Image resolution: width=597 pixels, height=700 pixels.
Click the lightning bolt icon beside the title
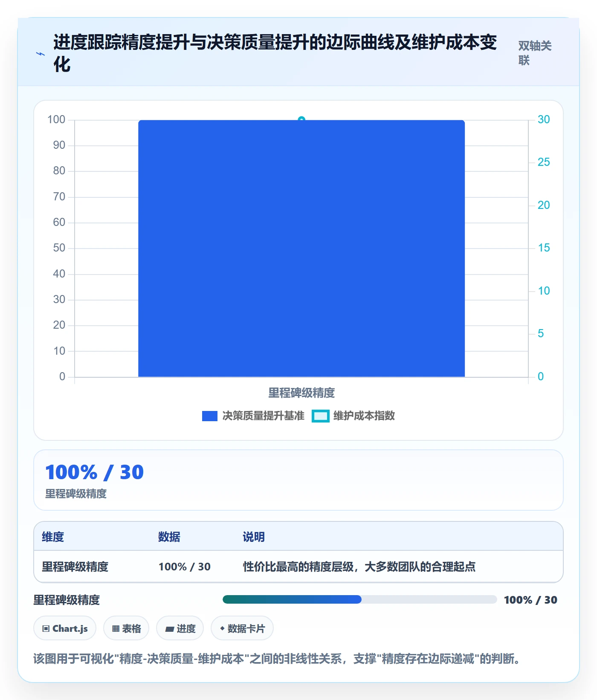[41, 54]
